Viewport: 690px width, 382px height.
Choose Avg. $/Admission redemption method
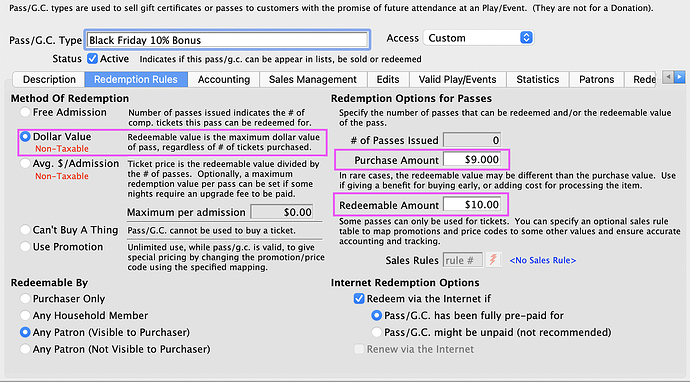pos(25,164)
